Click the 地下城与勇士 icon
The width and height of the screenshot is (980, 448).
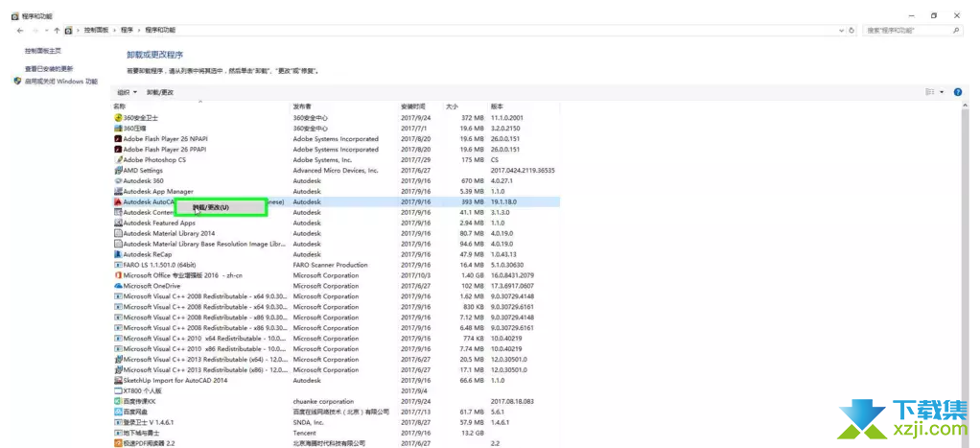118,433
